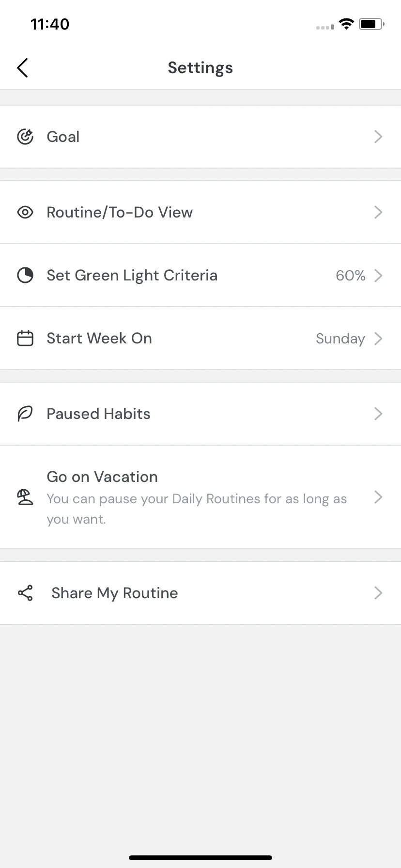Click the beach umbrella vacation icon
Screen dimensions: 401x868
coord(25,497)
